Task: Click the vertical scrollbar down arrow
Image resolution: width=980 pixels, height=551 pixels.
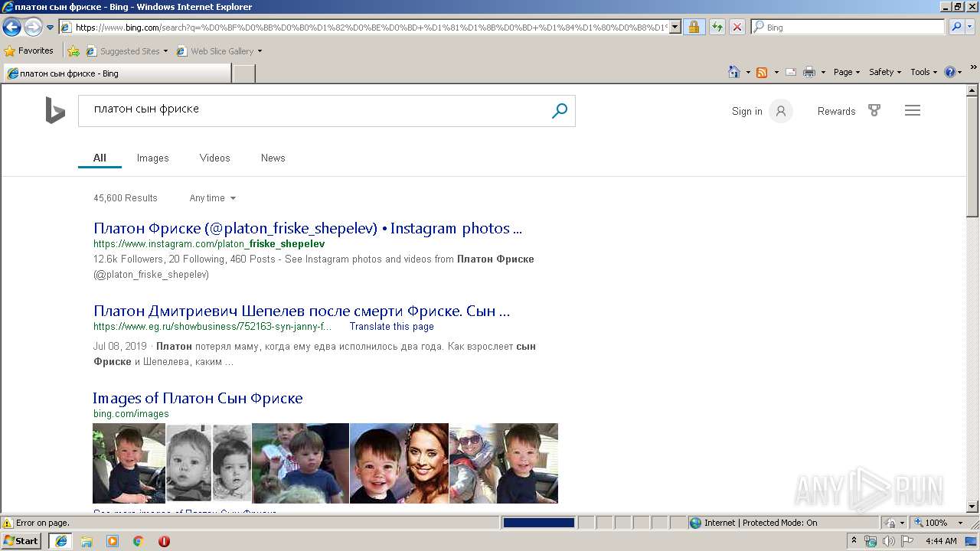Action: click(973, 507)
